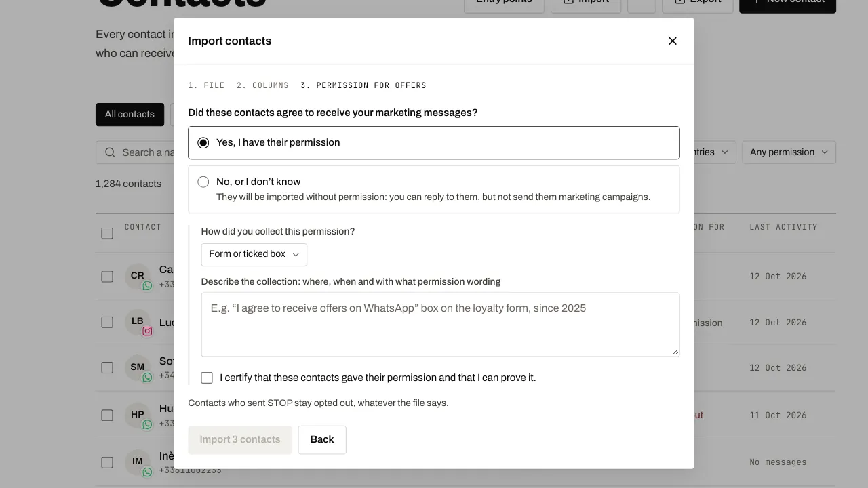
Task: Tick the certify permission checkbox
Action: point(207,378)
